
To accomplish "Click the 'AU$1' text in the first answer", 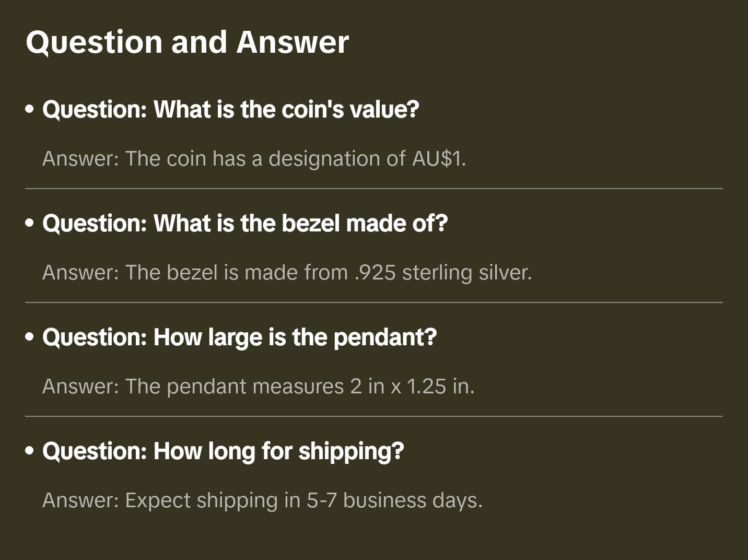I will point(438,159).
